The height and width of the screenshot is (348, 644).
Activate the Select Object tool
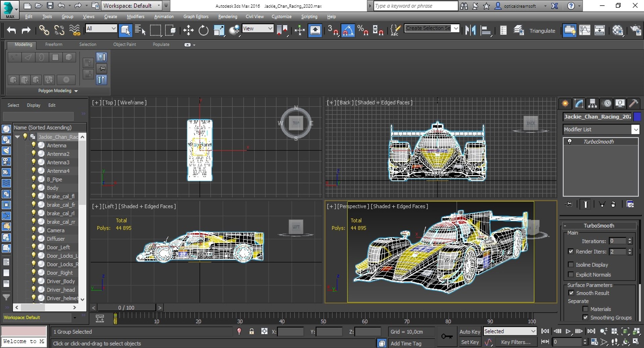(x=125, y=31)
